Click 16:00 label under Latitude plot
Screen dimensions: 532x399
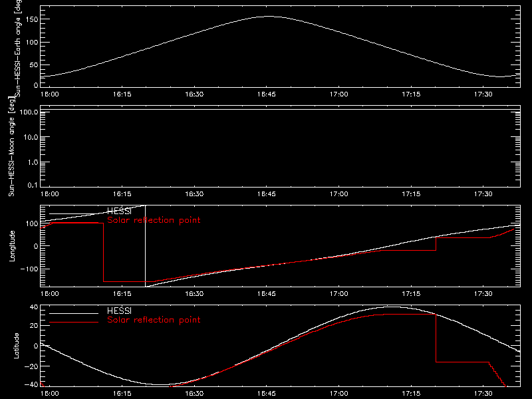click(49, 394)
